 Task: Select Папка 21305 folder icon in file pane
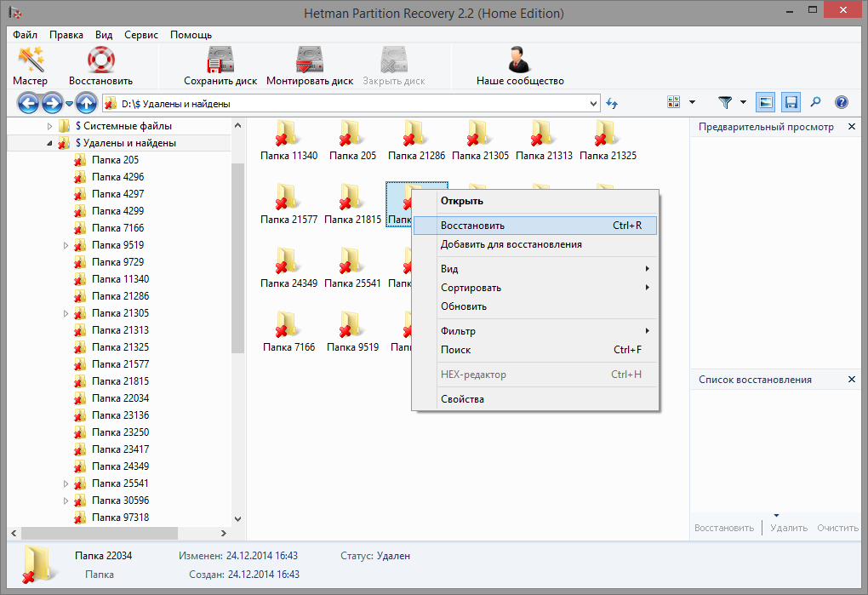[x=478, y=133]
